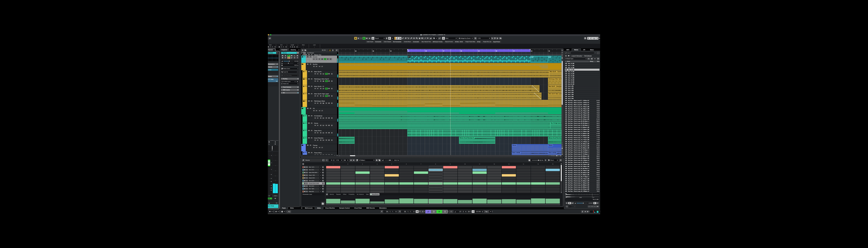Click the dice randomize icon in parameter lane
This screenshot has height=248, width=868.
pyautogui.click(x=323, y=204)
